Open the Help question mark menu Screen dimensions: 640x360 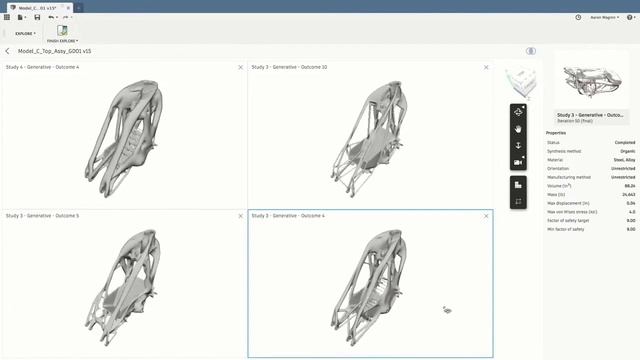pyautogui.click(x=631, y=17)
